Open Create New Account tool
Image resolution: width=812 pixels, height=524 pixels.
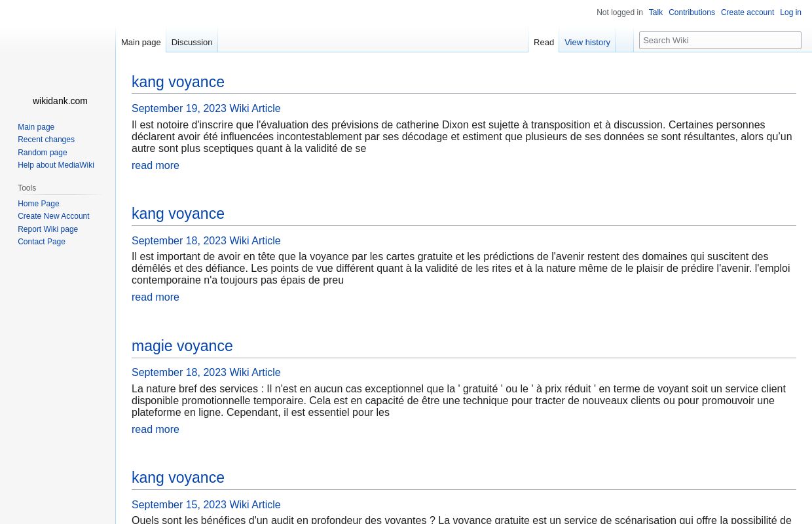pyautogui.click(x=54, y=216)
